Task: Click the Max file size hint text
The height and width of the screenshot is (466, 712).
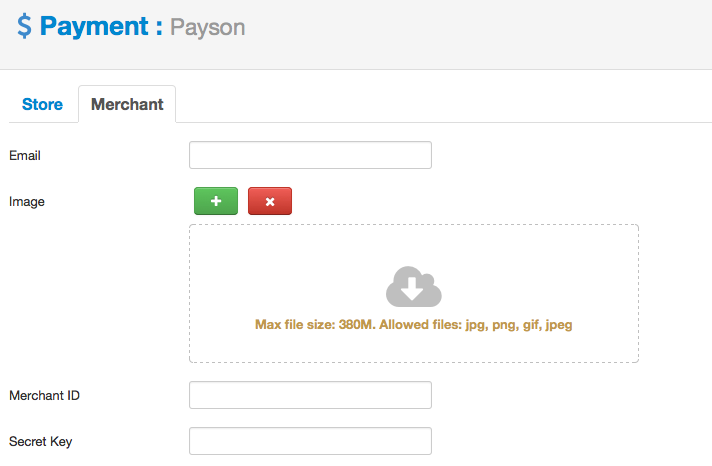Action: coord(414,325)
